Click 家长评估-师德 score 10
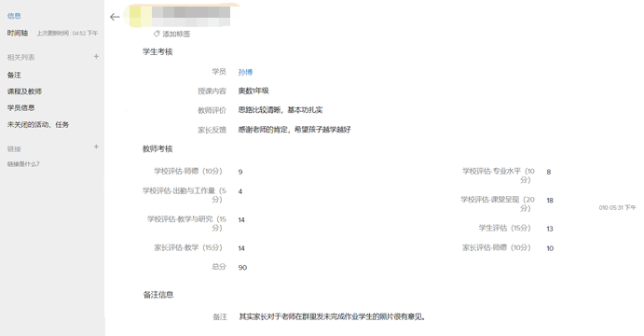The image size is (644, 336). click(x=550, y=248)
